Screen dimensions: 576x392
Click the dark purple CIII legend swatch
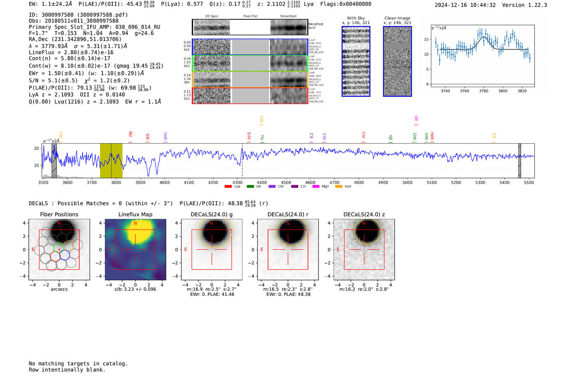pyautogui.click(x=295, y=187)
